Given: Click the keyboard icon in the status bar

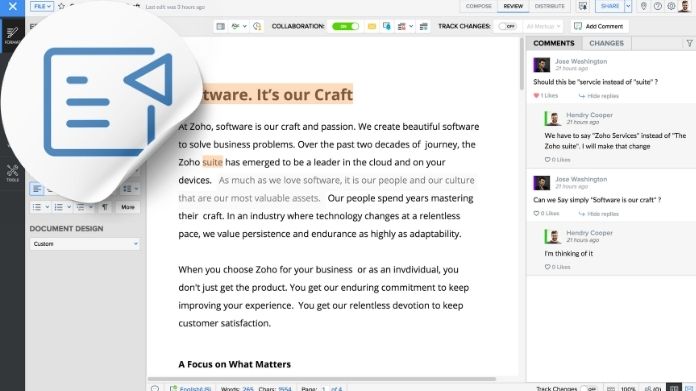Looking at the screenshot, I should tap(610, 389).
